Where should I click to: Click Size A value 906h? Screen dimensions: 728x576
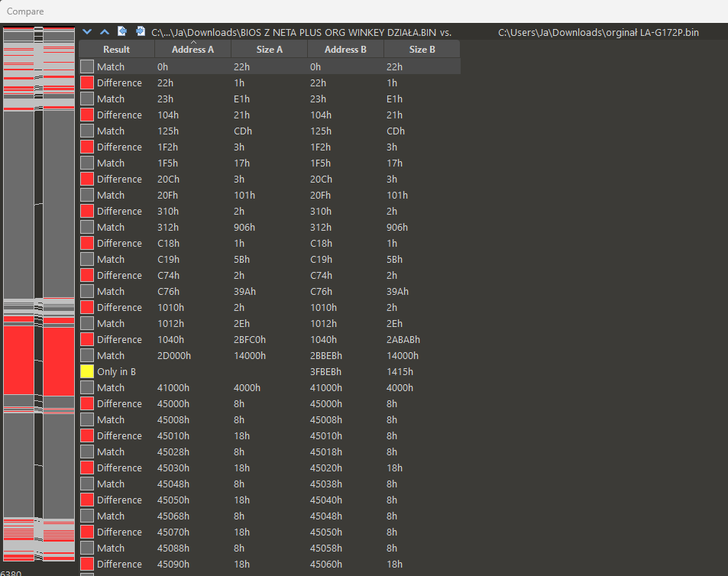[x=244, y=227]
